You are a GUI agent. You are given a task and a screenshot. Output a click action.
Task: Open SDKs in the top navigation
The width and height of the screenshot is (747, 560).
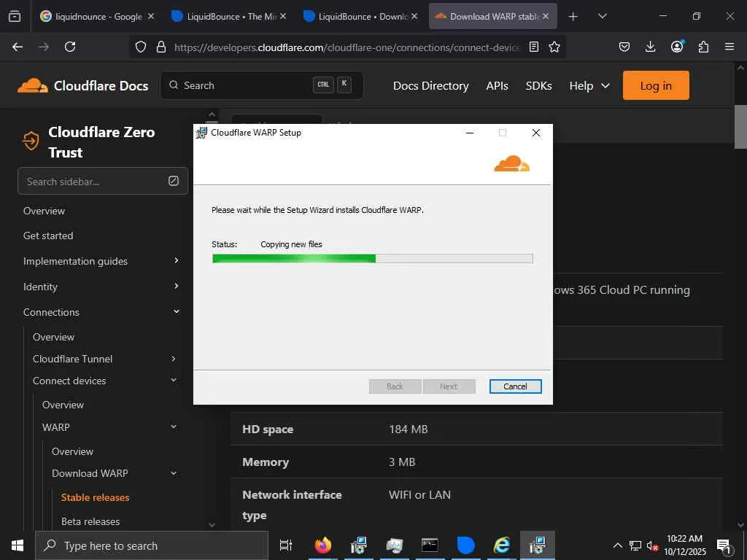(x=538, y=86)
